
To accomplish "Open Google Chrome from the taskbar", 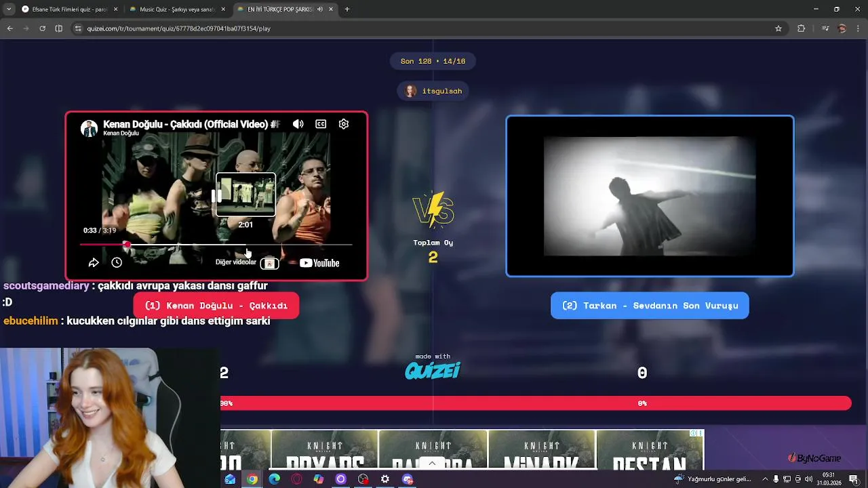I will (x=252, y=479).
